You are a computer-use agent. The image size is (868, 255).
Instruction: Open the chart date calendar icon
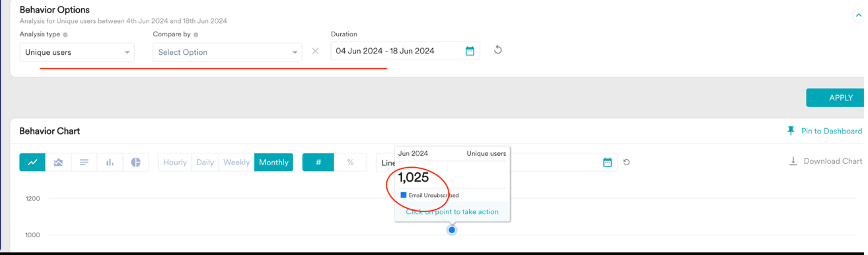point(607,162)
